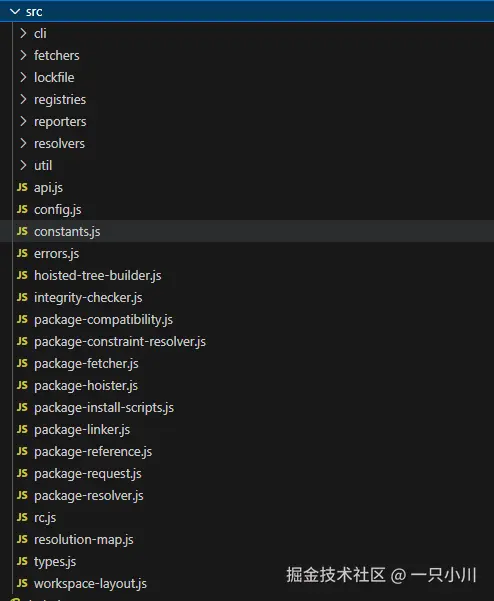494x601 pixels.
Task: Expand the util folder
Action: (23, 165)
